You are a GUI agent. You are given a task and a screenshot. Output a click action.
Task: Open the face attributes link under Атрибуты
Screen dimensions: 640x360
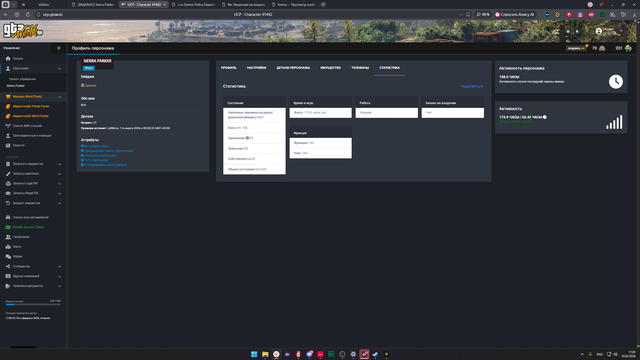click(x=96, y=146)
